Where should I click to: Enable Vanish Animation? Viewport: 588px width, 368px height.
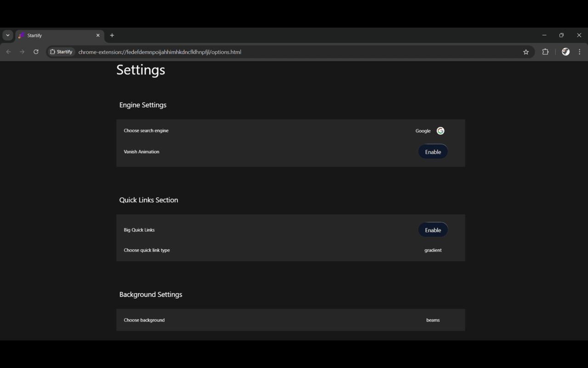click(x=433, y=152)
